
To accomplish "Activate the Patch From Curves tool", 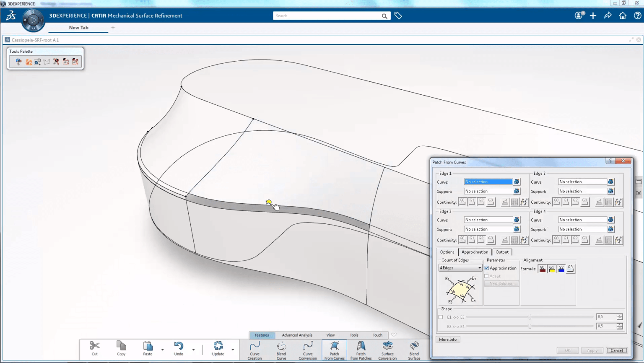I will 334,350.
